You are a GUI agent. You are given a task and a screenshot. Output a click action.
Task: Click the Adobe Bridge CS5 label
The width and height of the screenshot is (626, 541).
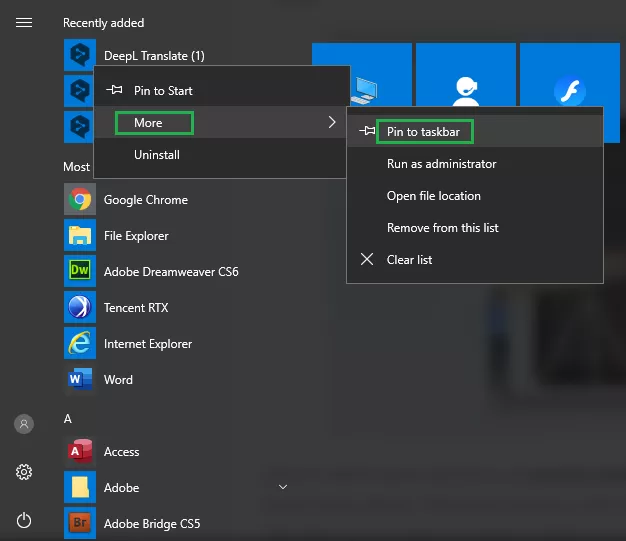pos(152,523)
